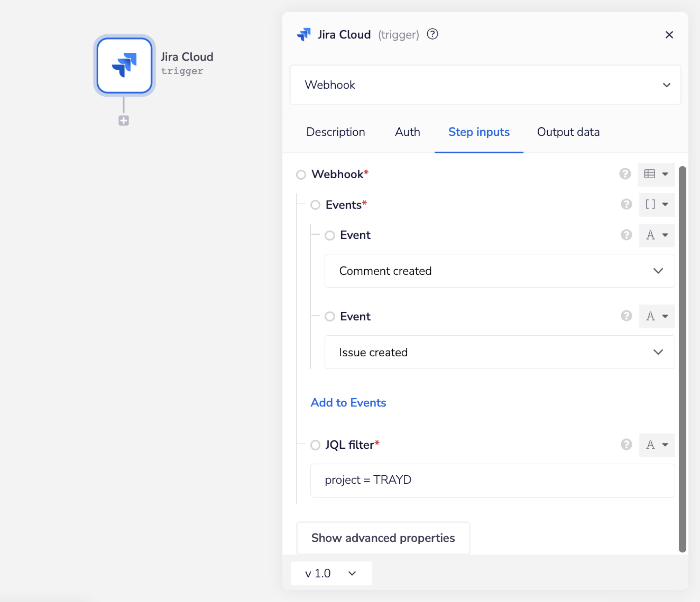700x602 pixels.
Task: Select the Webhook radio circle
Action: pos(301,174)
